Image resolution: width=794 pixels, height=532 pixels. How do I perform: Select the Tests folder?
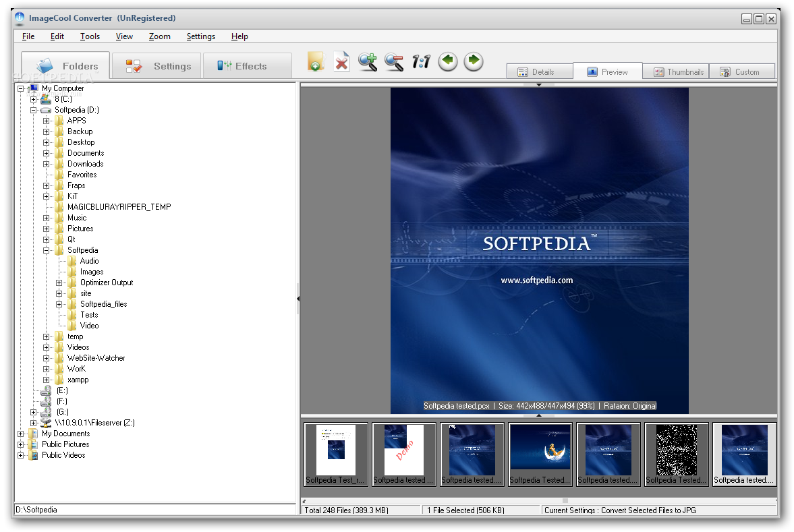89,315
